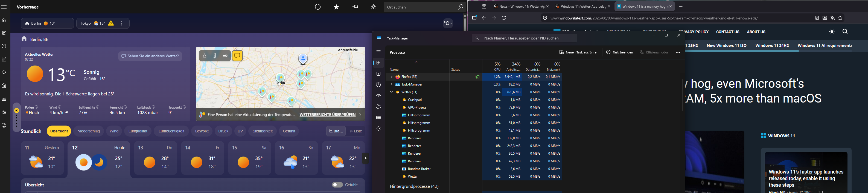Screen dimensions: 868x193
Task: Switch hourly view to Diagramm
Action: pyautogui.click(x=336, y=131)
